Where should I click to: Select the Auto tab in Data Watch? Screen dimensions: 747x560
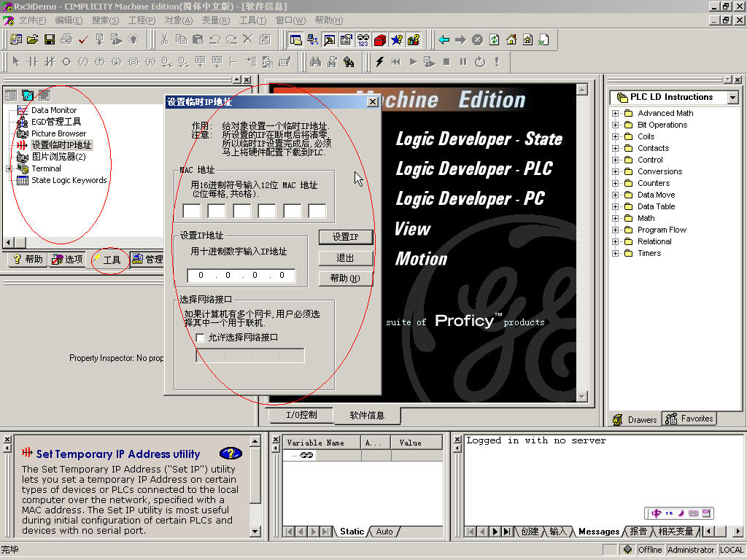click(385, 532)
